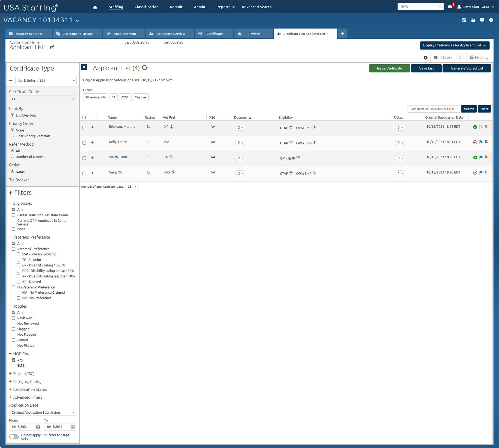Image resolution: width=499 pixels, height=448 pixels.
Task: Open the chat feedback bubble icon
Action: (482, 20)
